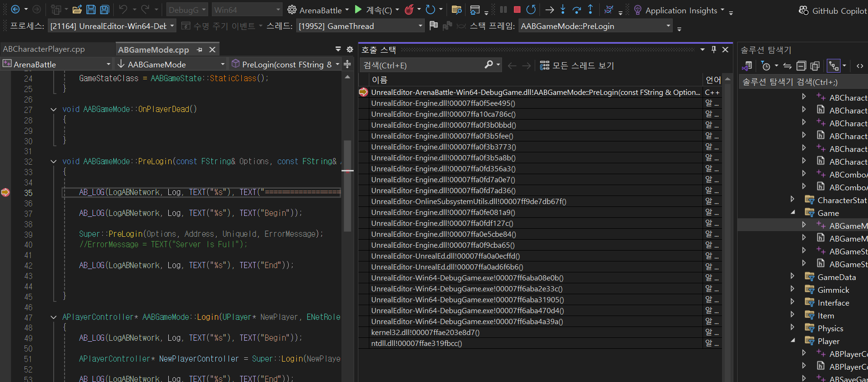Save the current file with the single floppy icon
Screen dimensions: 868x382
coord(91,9)
